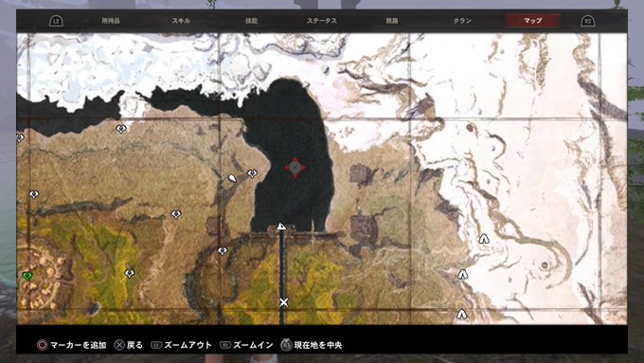Viewport: 644px width, 363px height.
Task: Click the white X marker on the road
Action: point(283,302)
